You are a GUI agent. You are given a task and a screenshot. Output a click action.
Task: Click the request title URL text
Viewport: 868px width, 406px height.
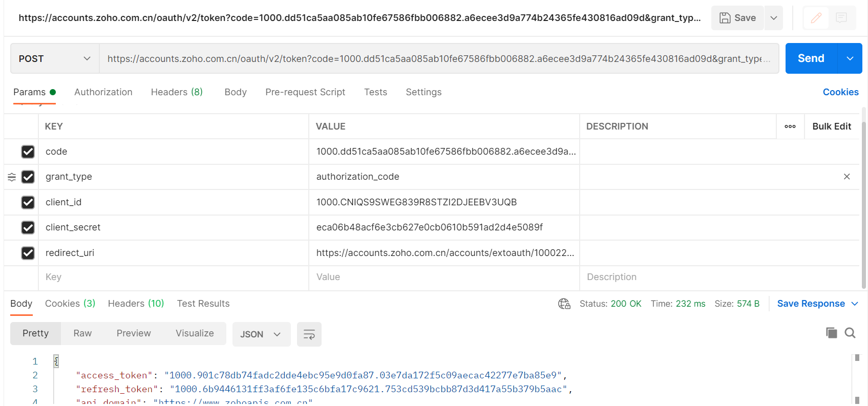[x=359, y=18]
